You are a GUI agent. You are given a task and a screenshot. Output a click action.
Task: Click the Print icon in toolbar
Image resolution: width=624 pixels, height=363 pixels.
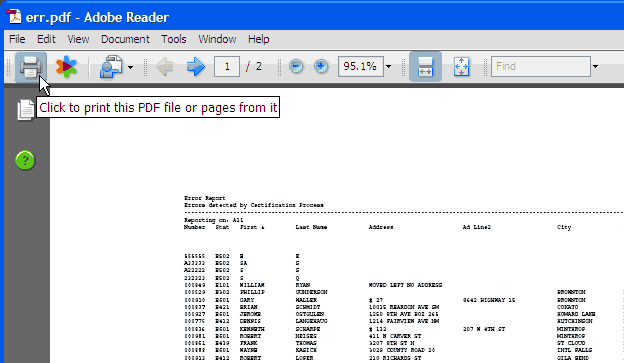point(31,67)
